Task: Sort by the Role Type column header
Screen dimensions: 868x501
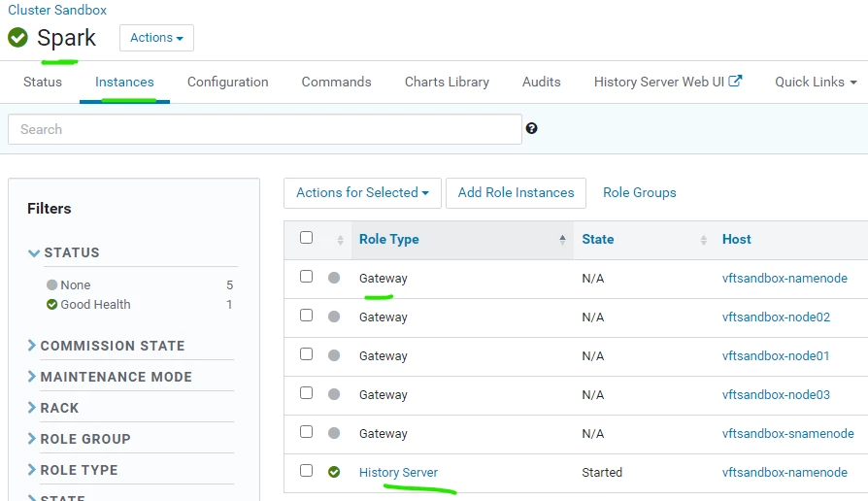Action: point(388,239)
